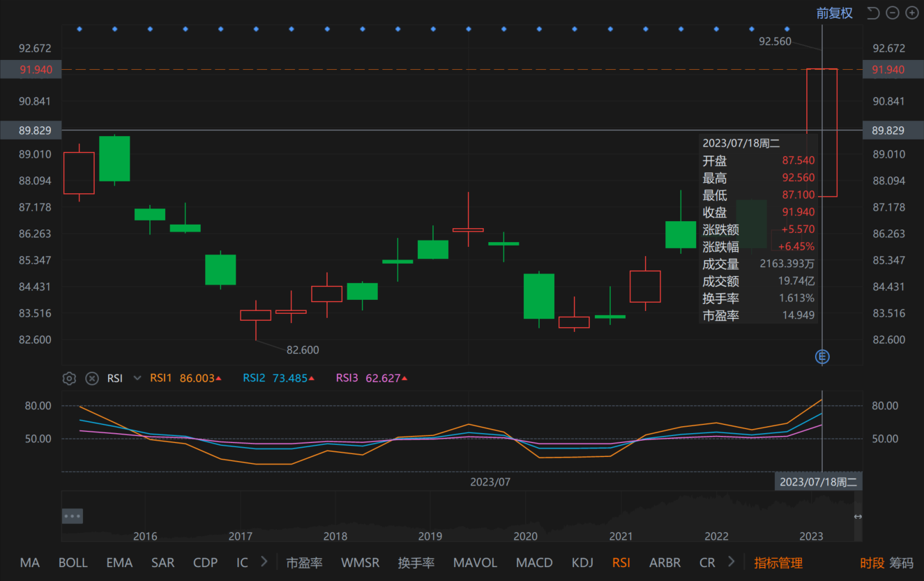Click the undo/reset arrow icon at top right

873,13
